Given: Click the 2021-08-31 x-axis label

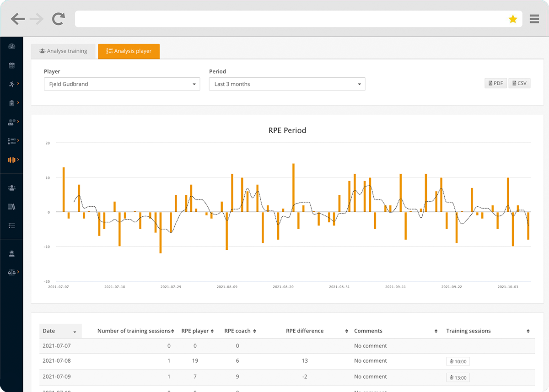Looking at the screenshot, I should pos(339,287).
